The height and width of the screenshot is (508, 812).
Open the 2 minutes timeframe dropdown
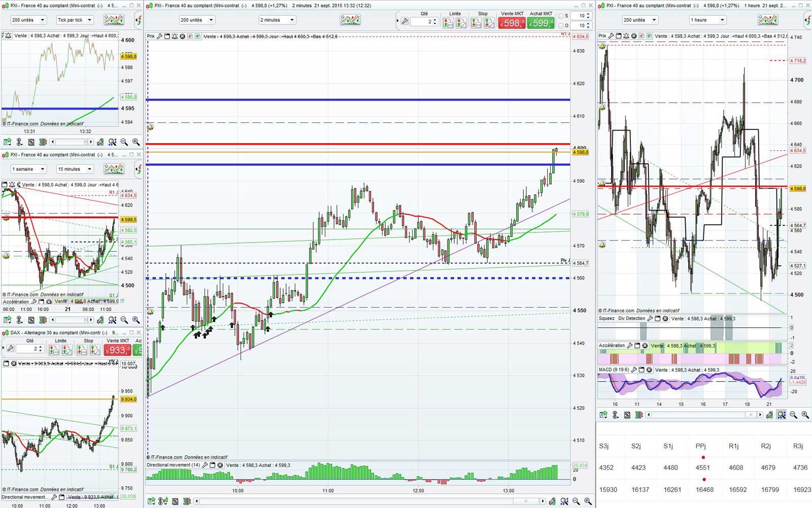[x=277, y=20]
